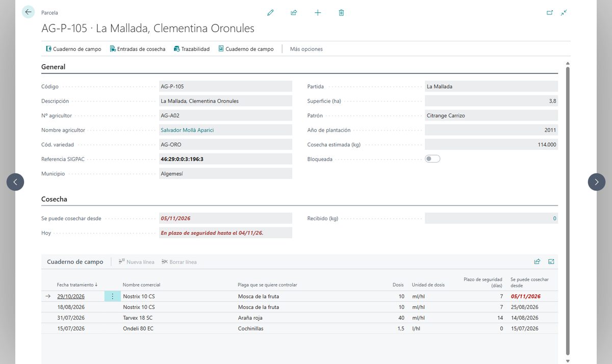Open page in new window icon
612x364 pixels.
(550, 12)
